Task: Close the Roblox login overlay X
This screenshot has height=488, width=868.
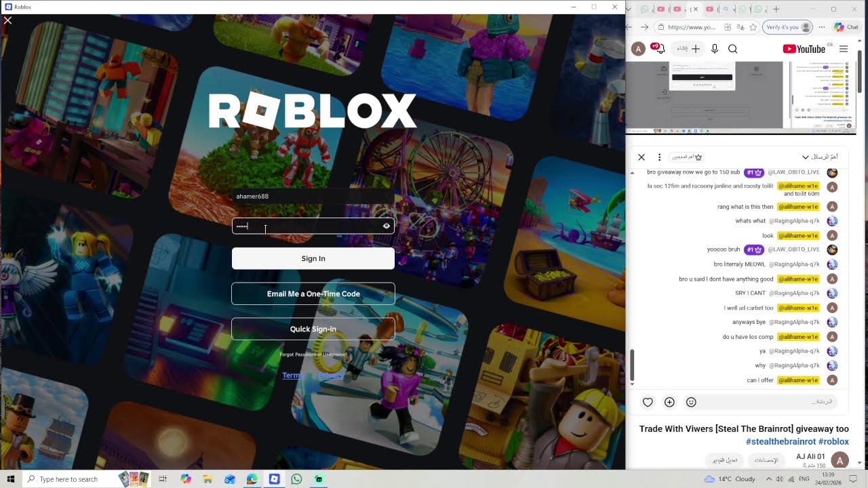Action: pyautogui.click(x=7, y=20)
